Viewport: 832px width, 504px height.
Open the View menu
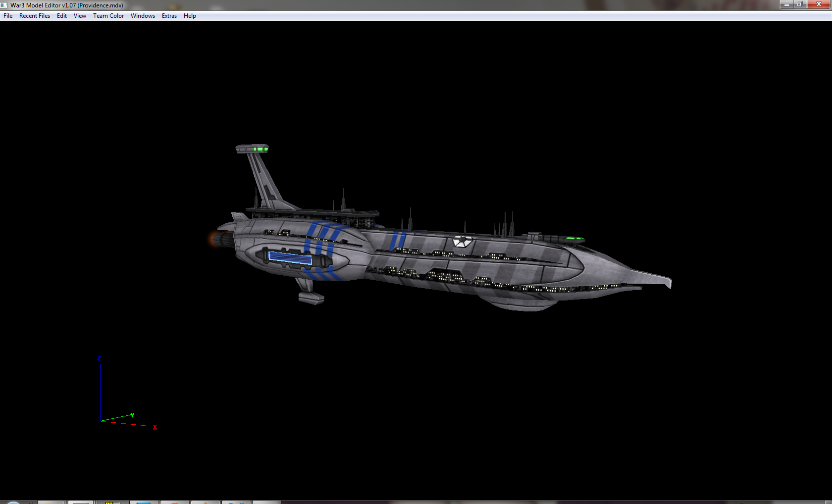80,16
